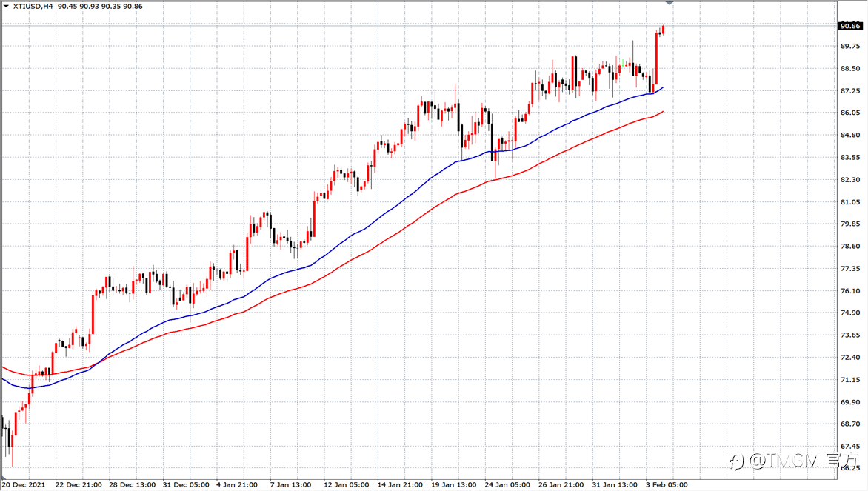868x491 pixels.
Task: Click the 67.45 price axis label
Action: click(x=850, y=446)
